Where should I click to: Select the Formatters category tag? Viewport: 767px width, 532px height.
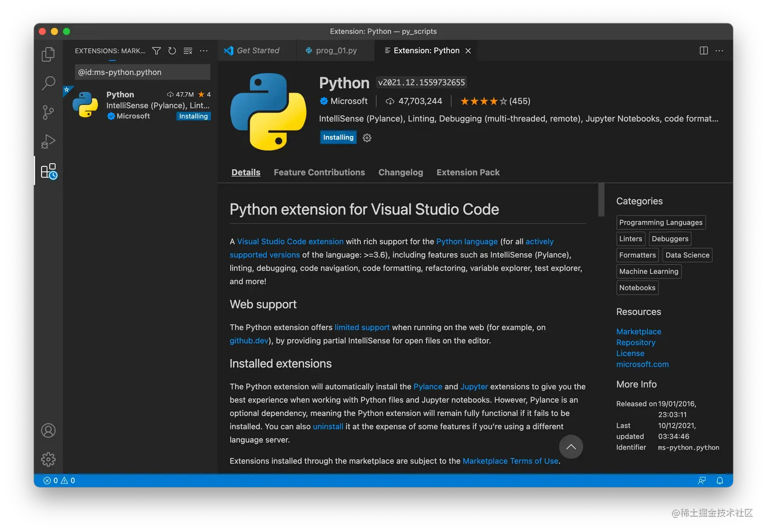(x=638, y=255)
